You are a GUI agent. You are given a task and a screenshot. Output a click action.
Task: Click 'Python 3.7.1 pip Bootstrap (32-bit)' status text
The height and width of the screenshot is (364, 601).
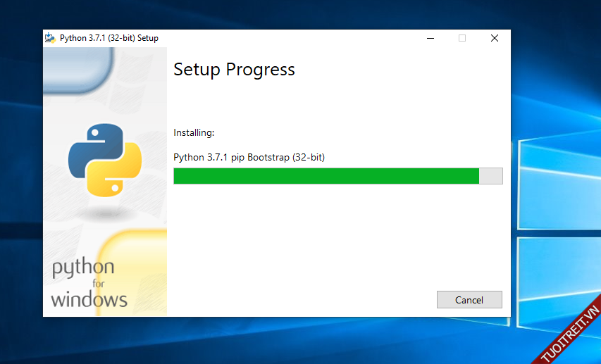(249, 157)
